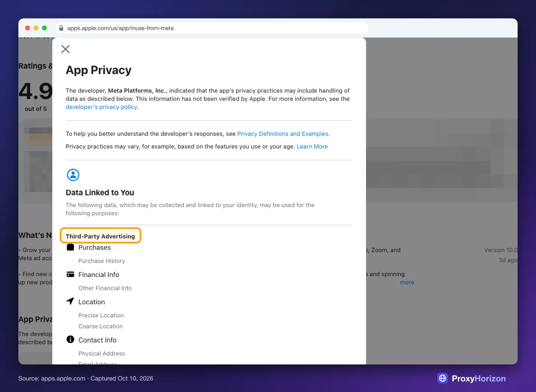Select the "Other Financial Info" text
Image resolution: width=536 pixels, height=392 pixels.
[x=105, y=288]
